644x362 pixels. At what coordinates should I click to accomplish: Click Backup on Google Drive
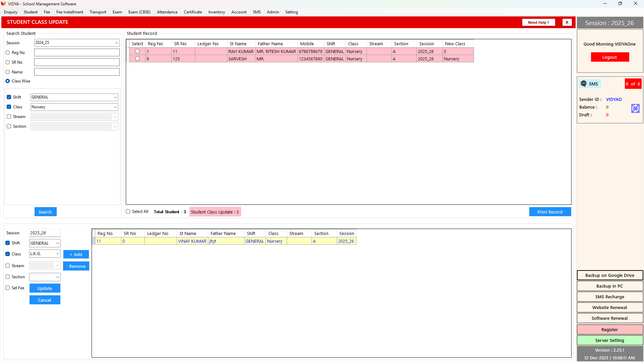pyautogui.click(x=610, y=275)
